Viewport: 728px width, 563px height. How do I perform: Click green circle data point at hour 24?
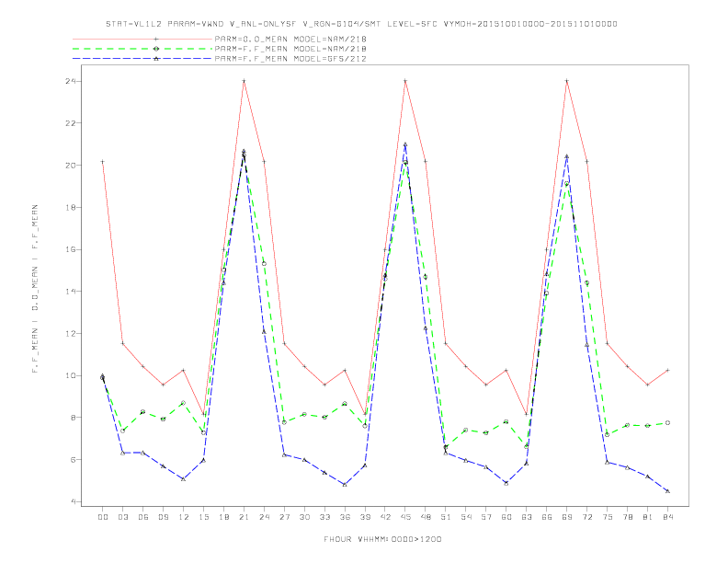[x=264, y=263]
